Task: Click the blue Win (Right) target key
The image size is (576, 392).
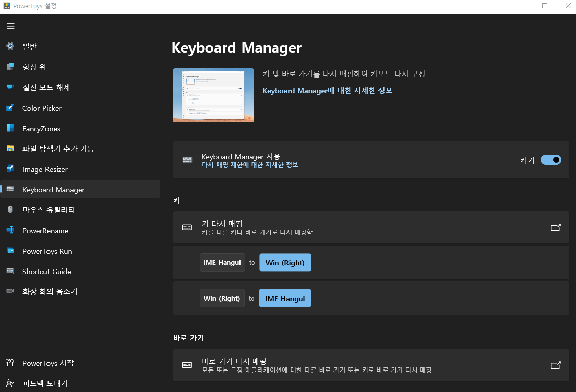Action: pos(285,262)
